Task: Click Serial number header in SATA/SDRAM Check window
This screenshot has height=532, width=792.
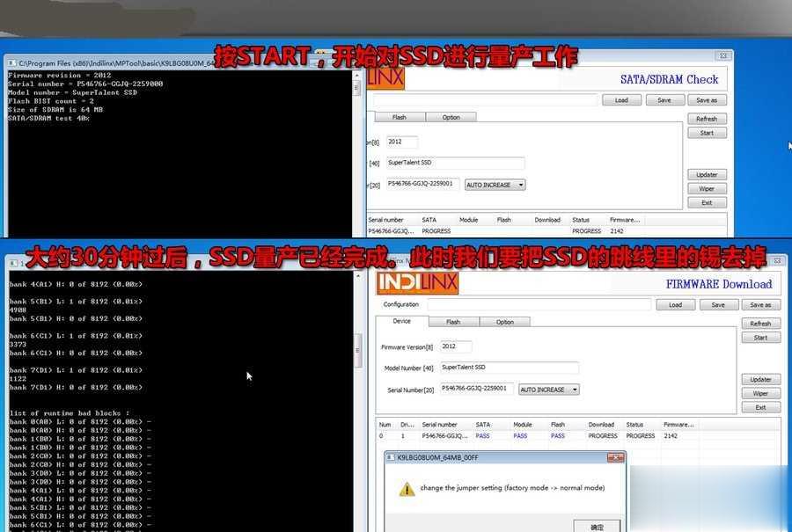Action: pos(386,220)
